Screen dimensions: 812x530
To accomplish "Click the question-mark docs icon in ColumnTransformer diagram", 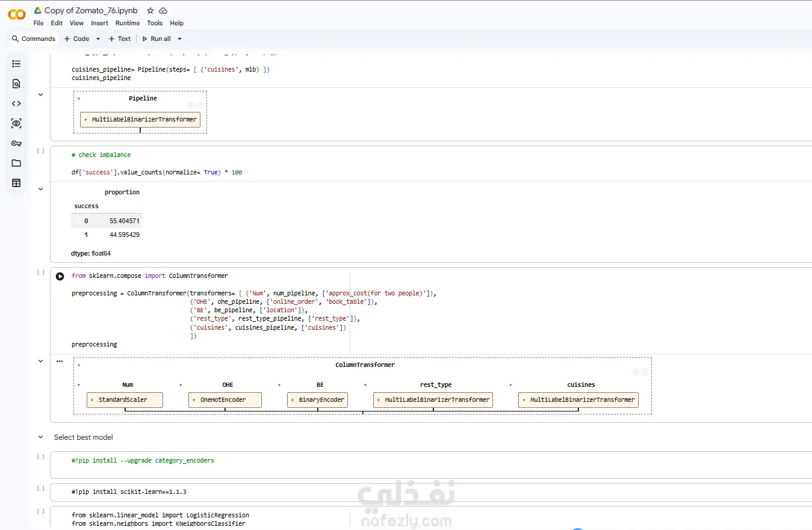I will pyautogui.click(x=645, y=372).
